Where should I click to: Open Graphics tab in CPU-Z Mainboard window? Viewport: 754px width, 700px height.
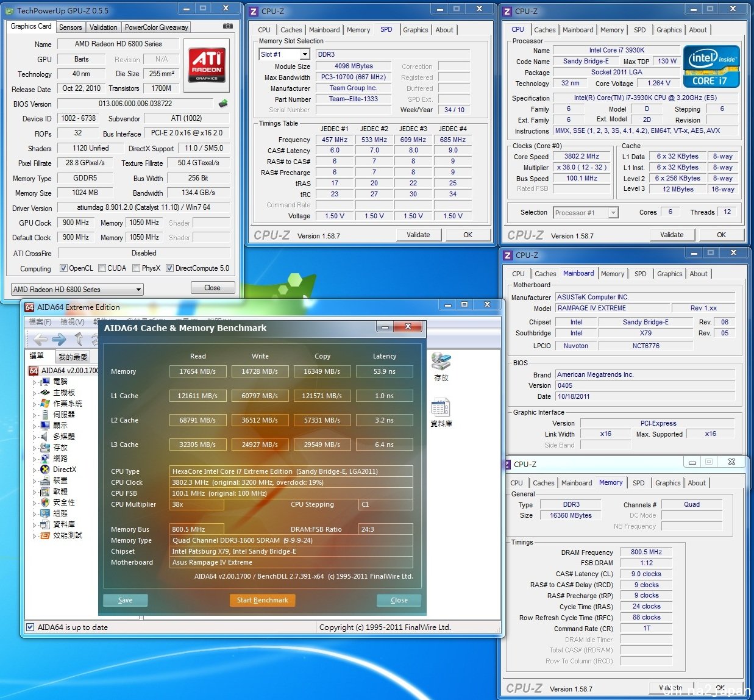[x=669, y=274]
